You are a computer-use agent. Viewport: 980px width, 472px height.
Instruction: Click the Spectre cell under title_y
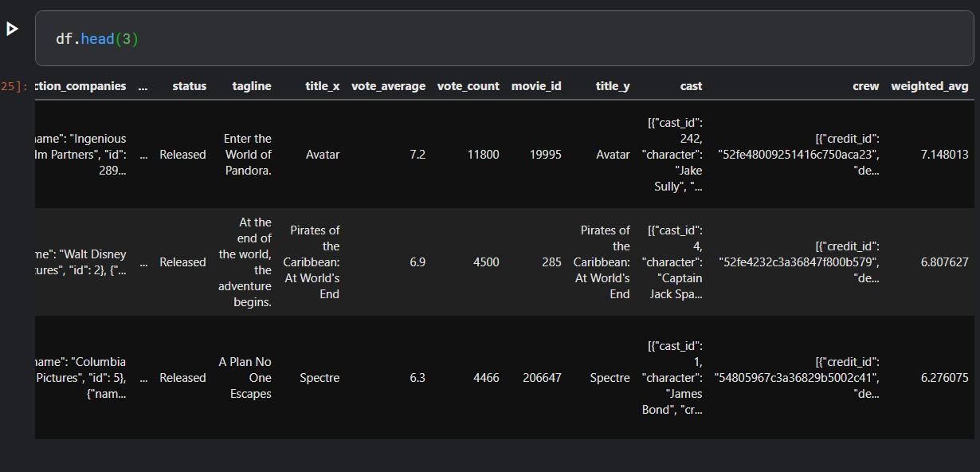point(610,378)
